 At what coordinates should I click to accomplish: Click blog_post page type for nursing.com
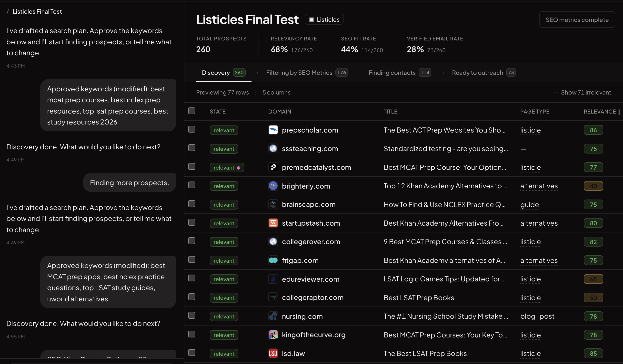pos(537,316)
